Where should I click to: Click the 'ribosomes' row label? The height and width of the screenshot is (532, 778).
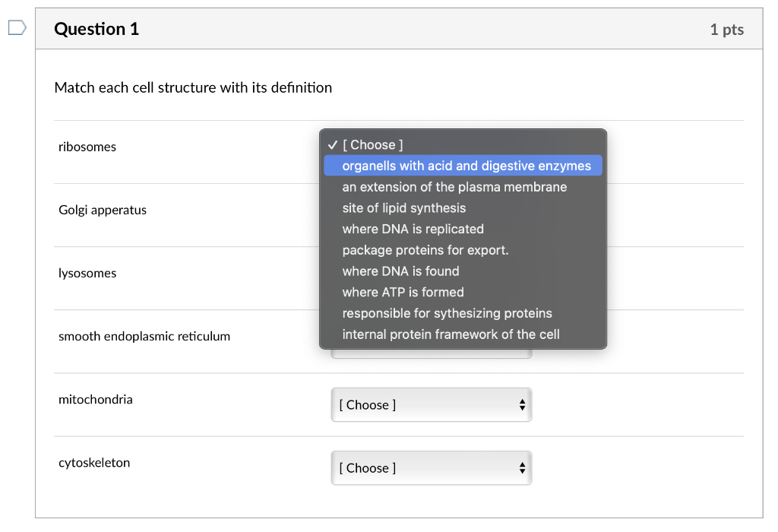coord(87,147)
